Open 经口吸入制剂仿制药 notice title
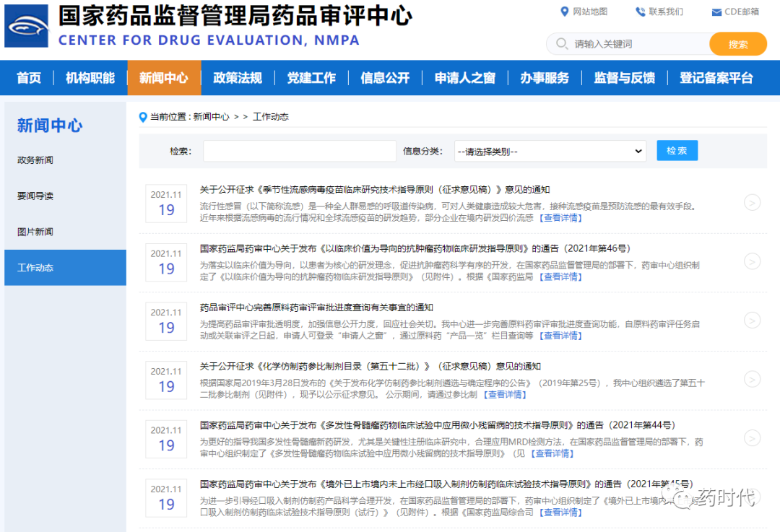Screen dimensions: 780x532 tap(446, 484)
